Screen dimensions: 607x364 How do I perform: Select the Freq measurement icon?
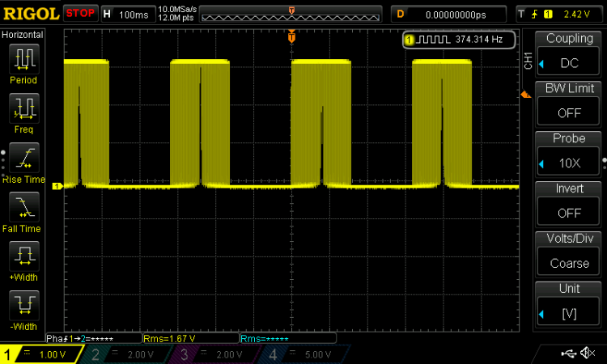pos(24,108)
